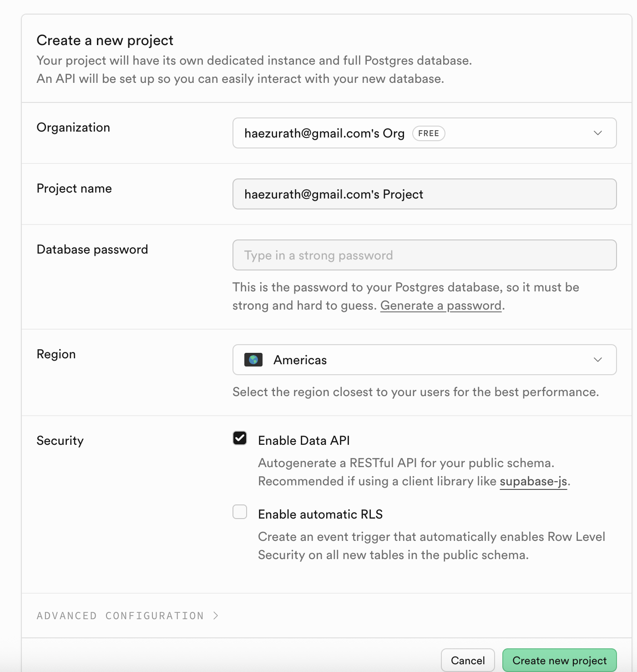The image size is (637, 672).
Task: Click the FREE plan badge
Action: pos(428,133)
